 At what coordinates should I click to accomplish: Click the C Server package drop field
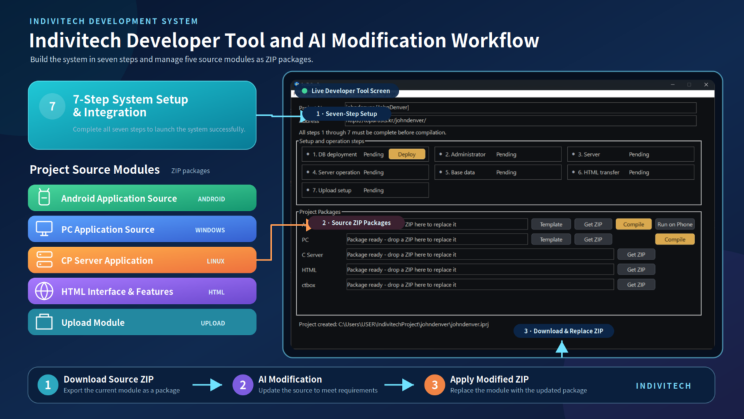tap(480, 254)
